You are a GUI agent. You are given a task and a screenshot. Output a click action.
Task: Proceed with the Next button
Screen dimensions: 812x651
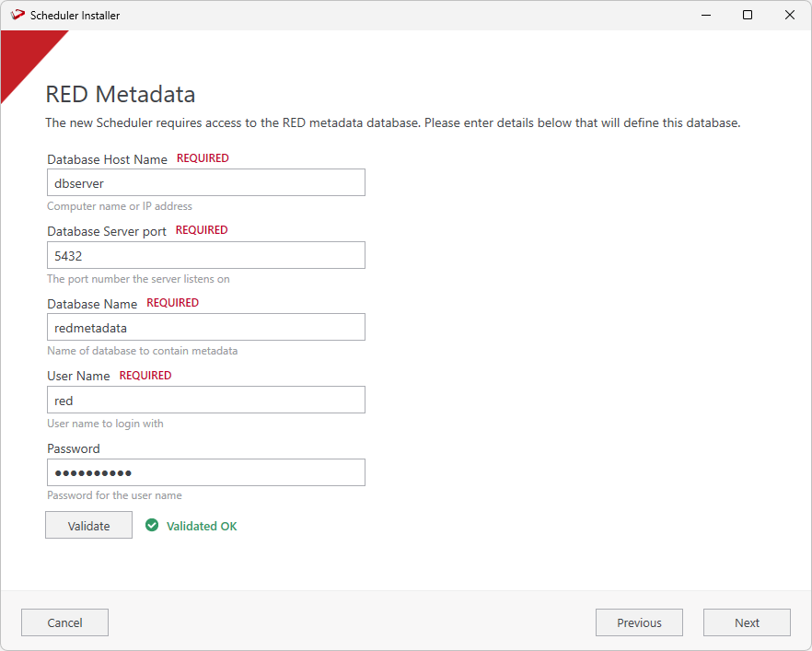747,622
